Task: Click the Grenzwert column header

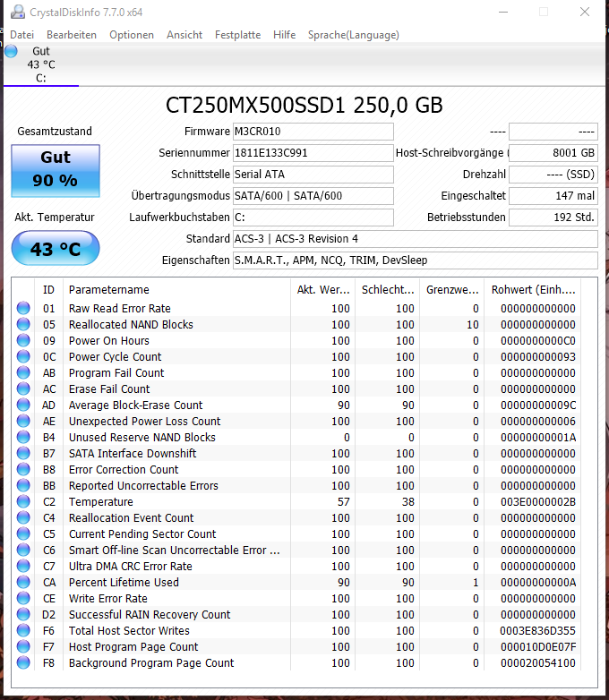Action: click(x=452, y=290)
